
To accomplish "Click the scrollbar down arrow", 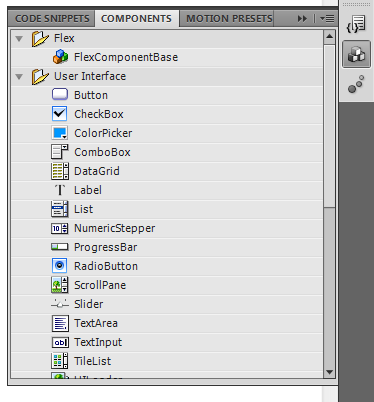I will click(330, 372).
